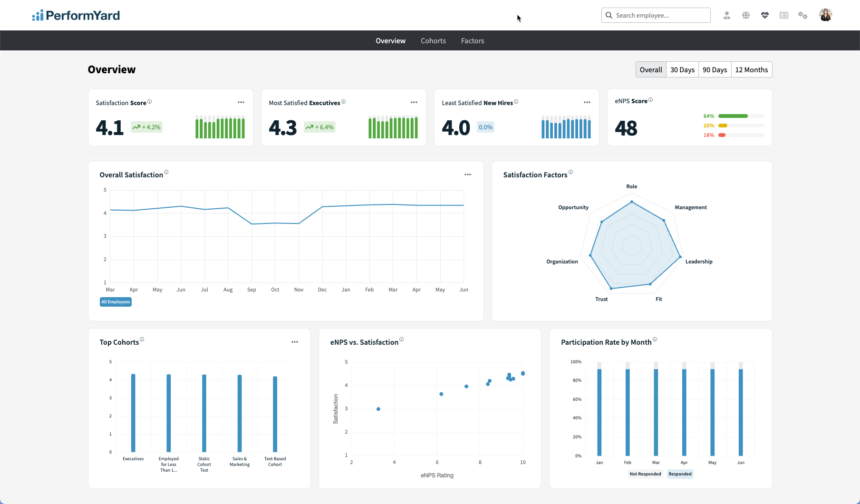Click the green 64% eNPS progress bar
860x504 pixels.
coord(733,116)
